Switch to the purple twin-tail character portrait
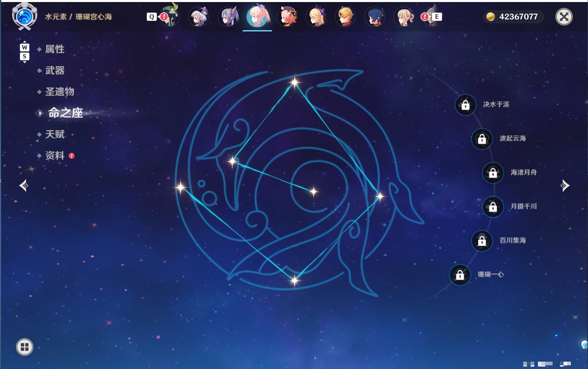This screenshot has width=588, height=369. (228, 16)
